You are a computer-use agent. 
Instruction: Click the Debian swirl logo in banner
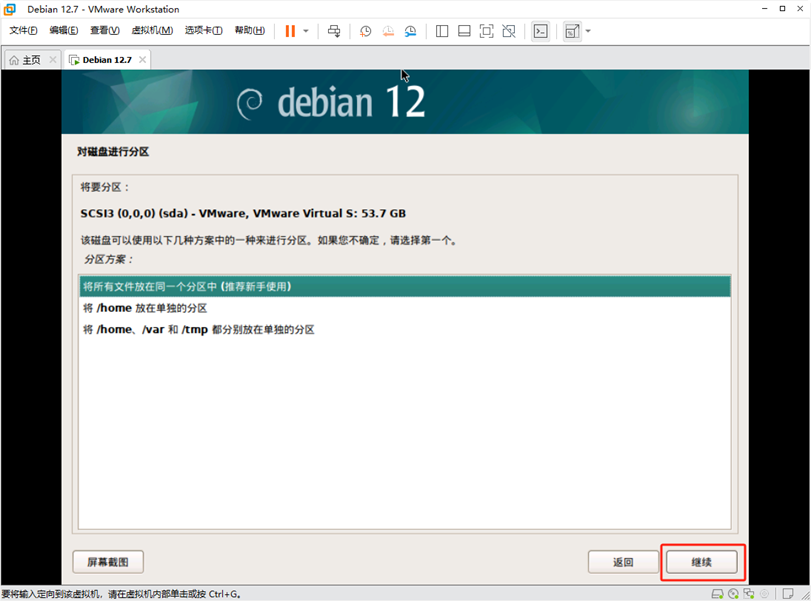point(249,103)
